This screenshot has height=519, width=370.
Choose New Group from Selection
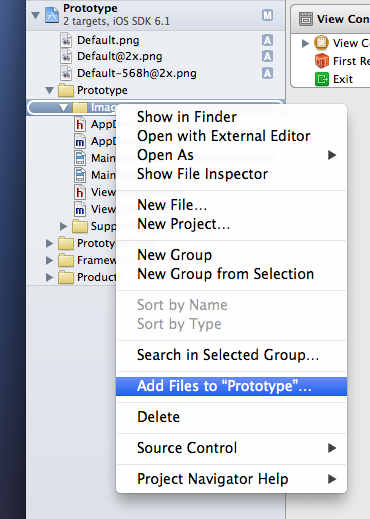pos(231,274)
